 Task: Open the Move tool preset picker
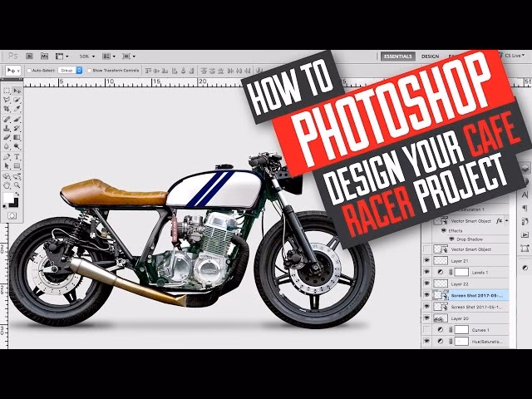point(13,70)
